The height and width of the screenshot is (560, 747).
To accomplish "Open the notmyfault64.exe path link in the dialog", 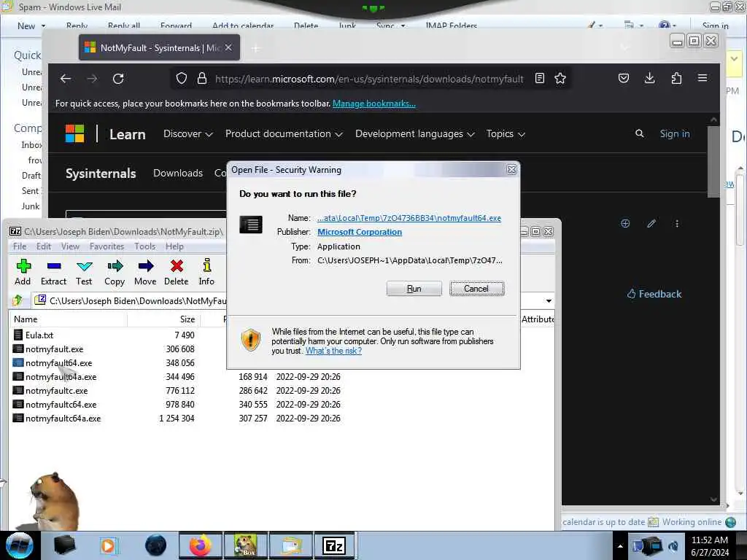I will [x=409, y=218].
